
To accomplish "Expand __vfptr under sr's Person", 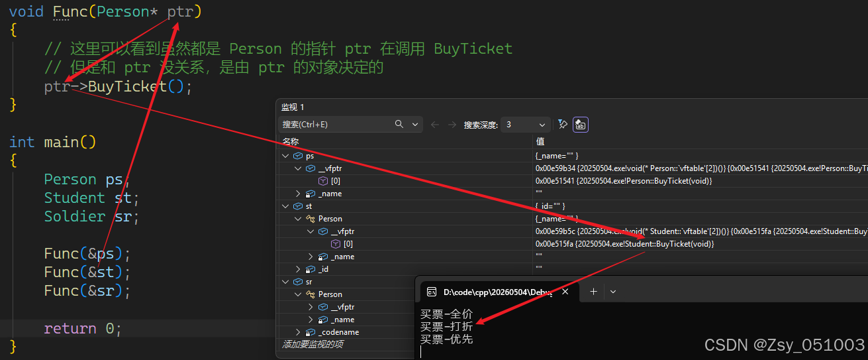I will 311,307.
